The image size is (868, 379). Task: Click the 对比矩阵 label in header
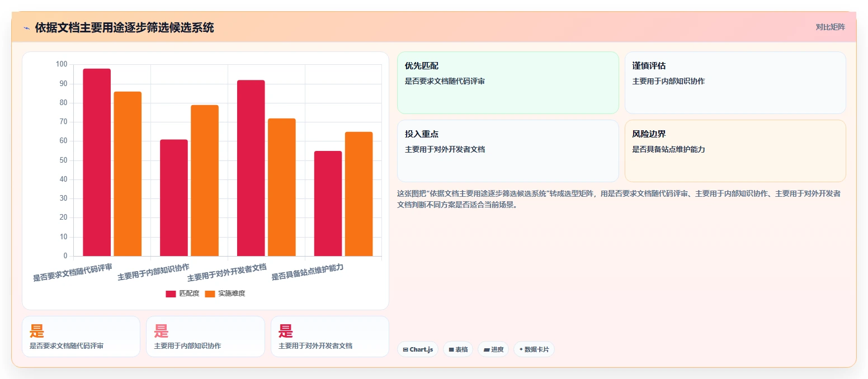tap(830, 27)
